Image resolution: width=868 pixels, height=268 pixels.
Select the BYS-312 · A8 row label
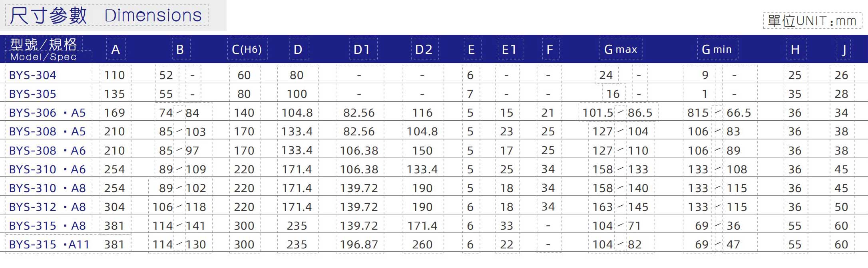pos(47,207)
